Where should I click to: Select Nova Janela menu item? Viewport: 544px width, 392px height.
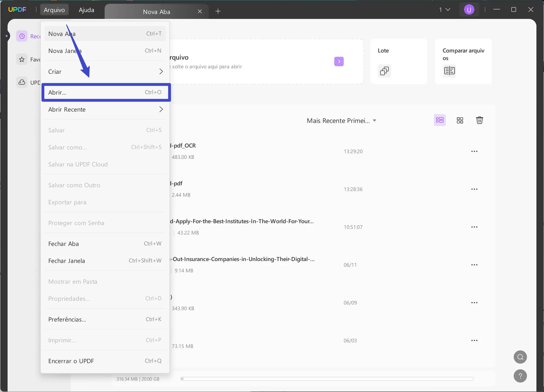106,51
